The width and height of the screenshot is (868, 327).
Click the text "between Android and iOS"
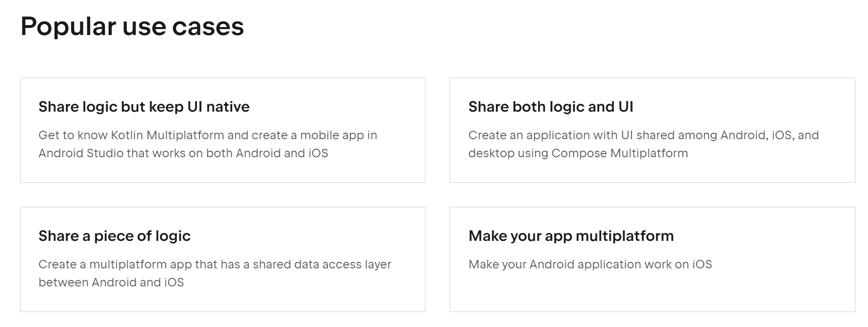[x=111, y=282]
